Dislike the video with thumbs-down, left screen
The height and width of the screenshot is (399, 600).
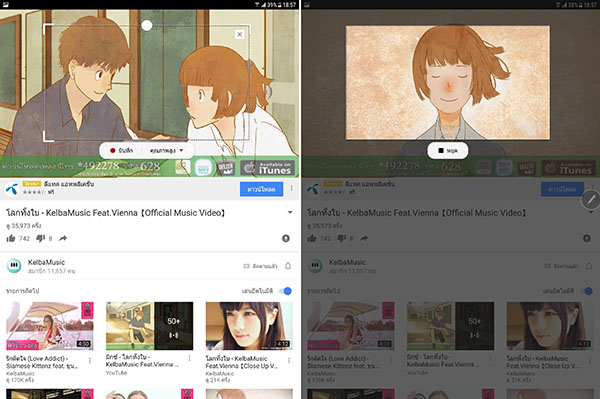point(41,238)
